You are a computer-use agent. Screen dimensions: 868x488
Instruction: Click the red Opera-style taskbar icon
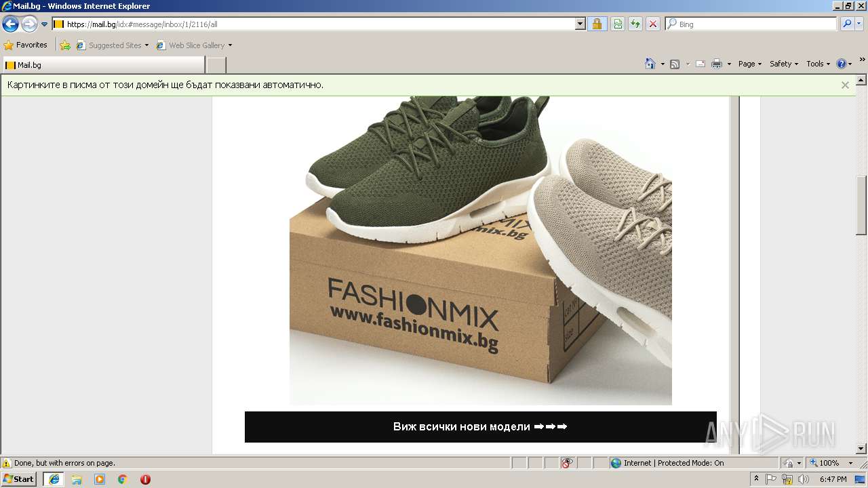point(145,479)
